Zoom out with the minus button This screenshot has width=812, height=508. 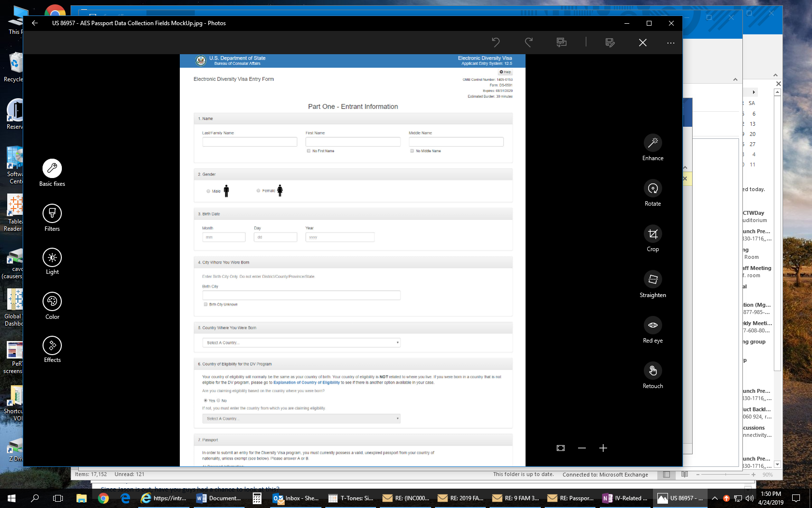click(582, 448)
